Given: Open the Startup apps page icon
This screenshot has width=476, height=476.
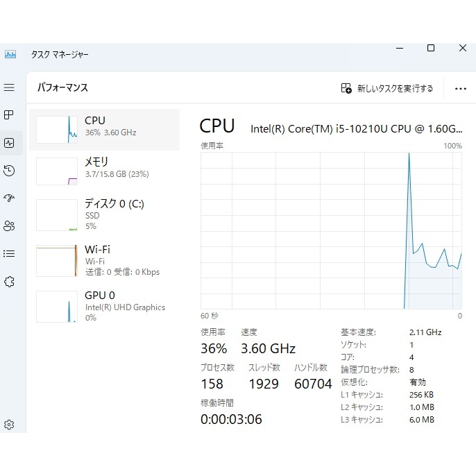Looking at the screenshot, I should tap(9, 198).
